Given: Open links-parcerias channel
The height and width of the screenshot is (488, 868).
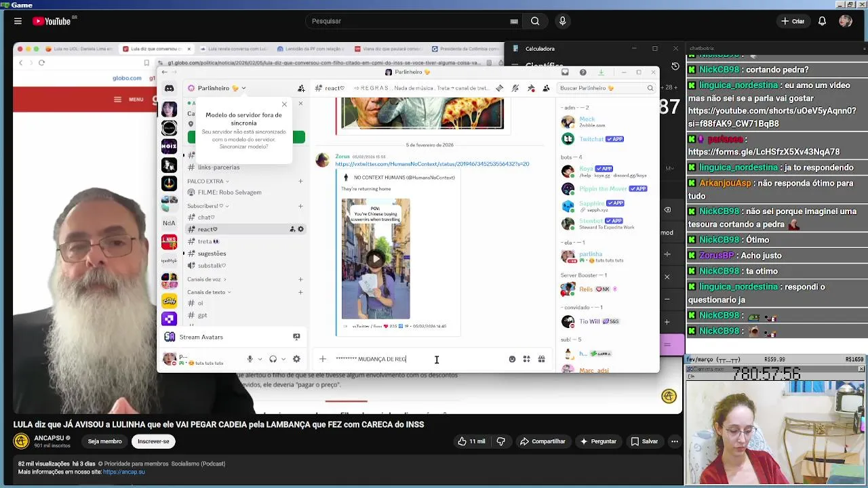Looking at the screenshot, I should point(218,167).
